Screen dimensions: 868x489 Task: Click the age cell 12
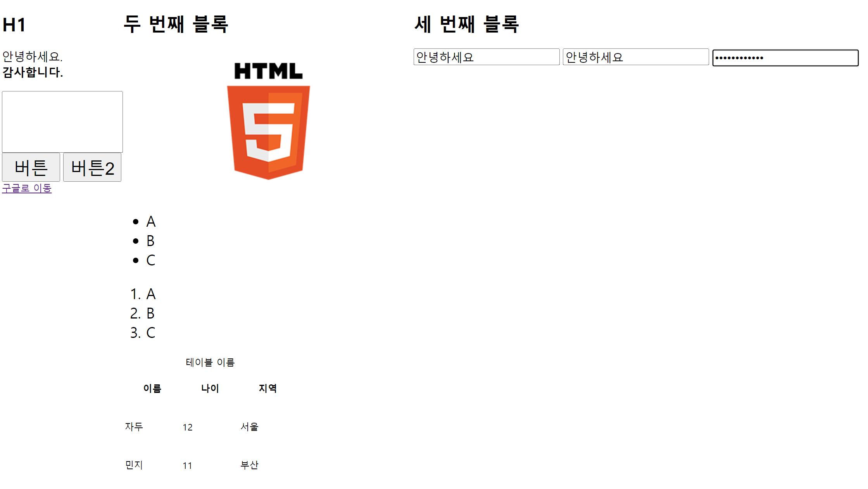pyautogui.click(x=188, y=427)
